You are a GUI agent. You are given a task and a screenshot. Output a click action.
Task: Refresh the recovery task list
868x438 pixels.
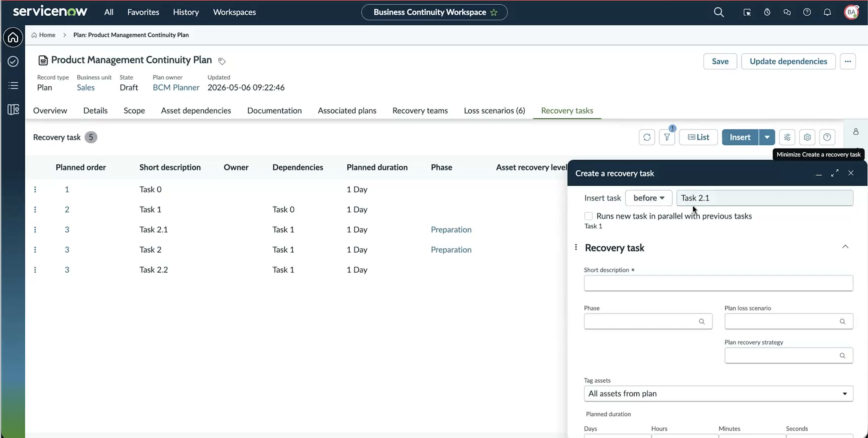click(647, 137)
